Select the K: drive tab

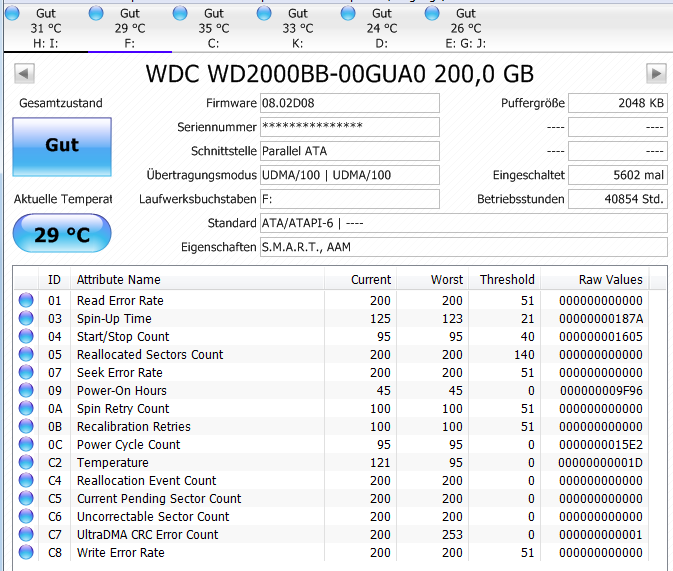tap(298, 28)
